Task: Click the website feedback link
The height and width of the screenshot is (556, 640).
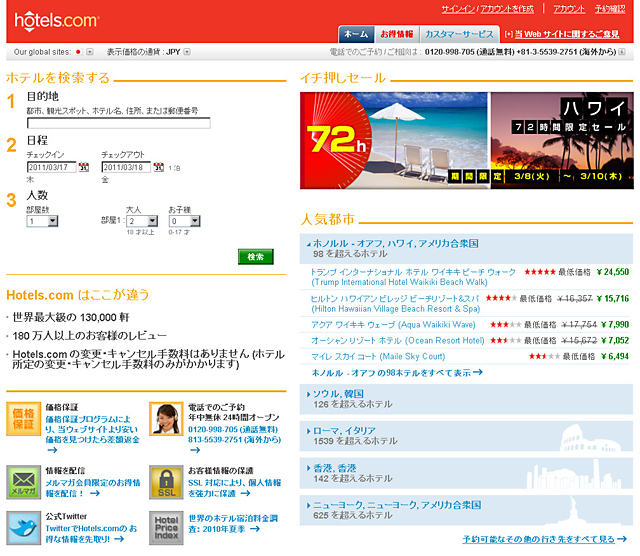Action: [567, 34]
